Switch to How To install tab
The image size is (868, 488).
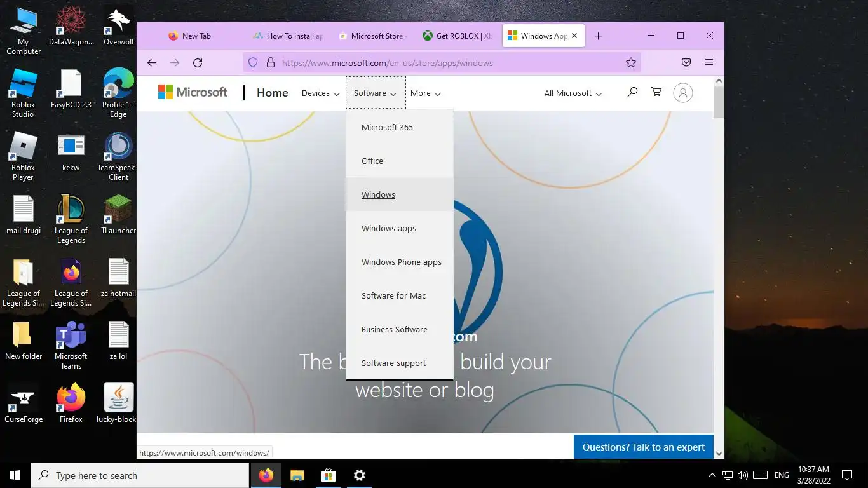tap(289, 36)
